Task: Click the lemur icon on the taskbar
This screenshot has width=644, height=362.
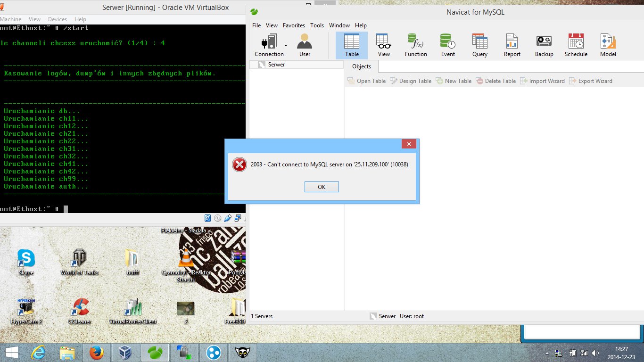Action: pos(243,353)
